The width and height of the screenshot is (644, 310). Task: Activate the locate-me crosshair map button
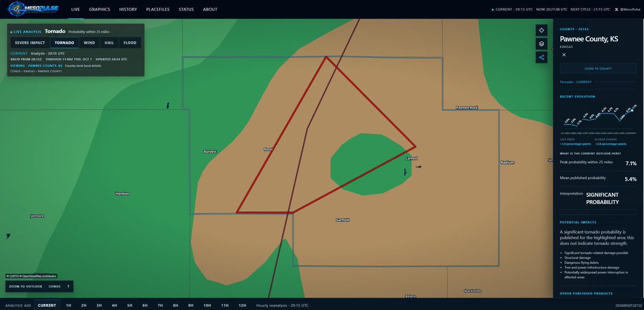pyautogui.click(x=541, y=30)
